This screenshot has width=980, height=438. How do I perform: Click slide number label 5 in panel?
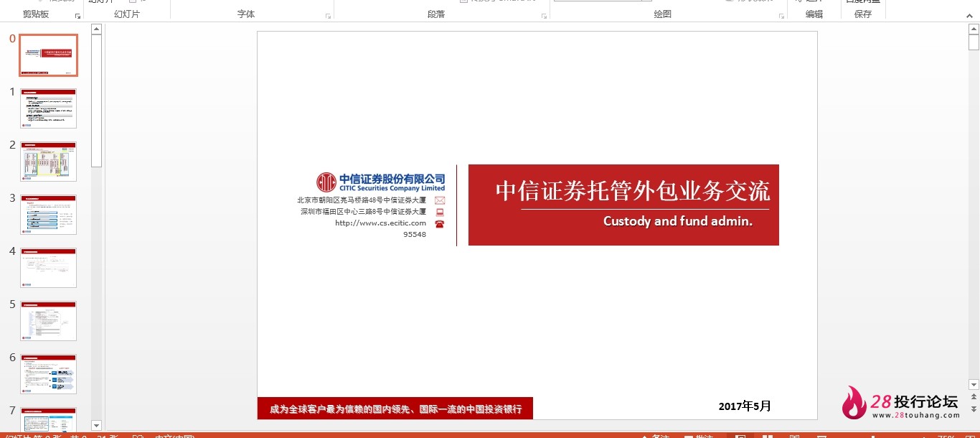pos(12,304)
